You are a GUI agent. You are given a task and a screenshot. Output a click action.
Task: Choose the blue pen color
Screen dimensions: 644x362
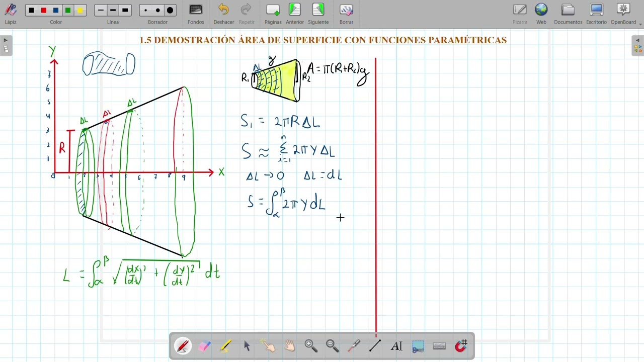pos(56,10)
